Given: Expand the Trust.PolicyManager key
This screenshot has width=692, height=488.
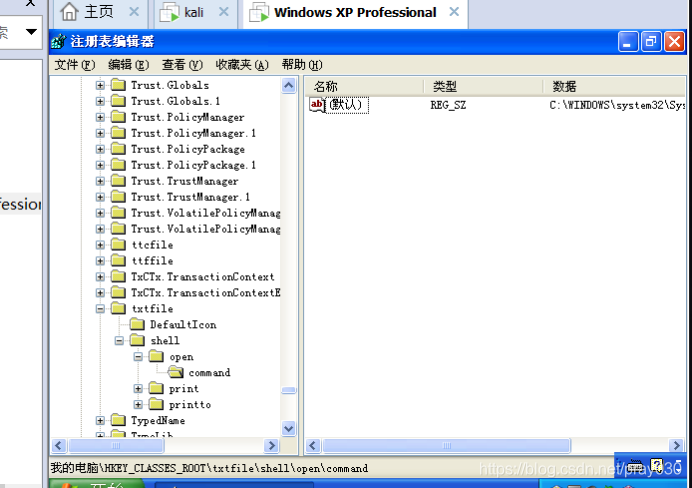Looking at the screenshot, I should point(100,117).
